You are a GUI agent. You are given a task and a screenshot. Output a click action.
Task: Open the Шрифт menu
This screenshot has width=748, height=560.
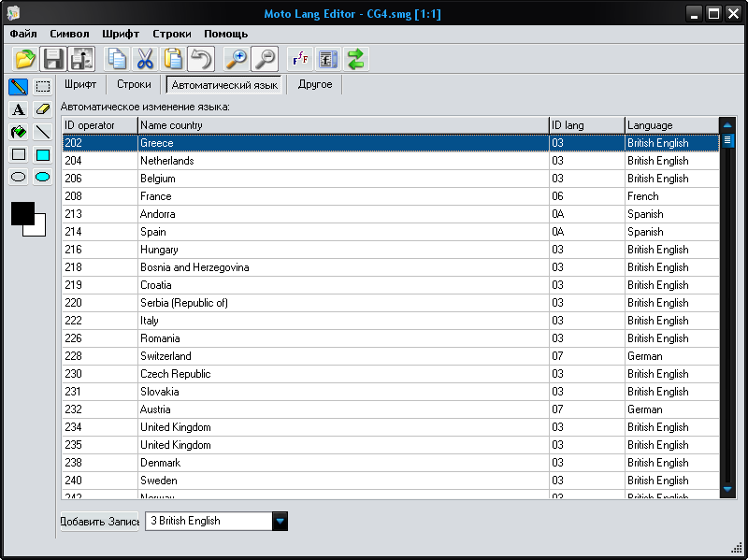(121, 34)
